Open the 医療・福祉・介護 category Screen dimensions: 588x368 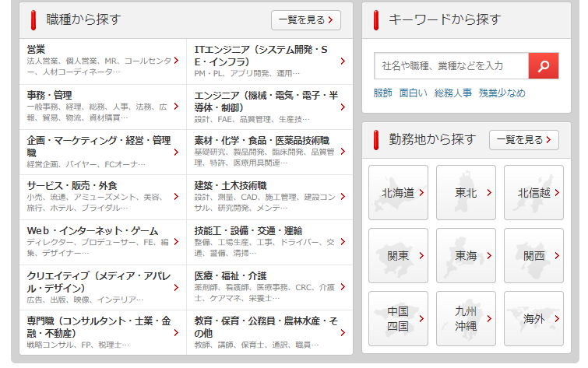click(269, 287)
